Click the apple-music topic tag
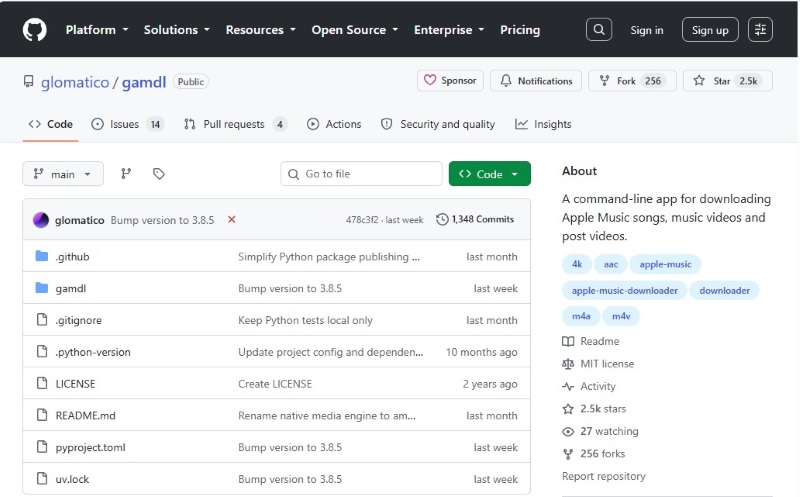 pyautogui.click(x=665, y=264)
